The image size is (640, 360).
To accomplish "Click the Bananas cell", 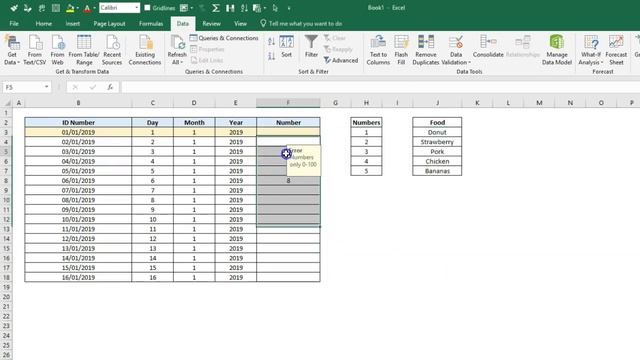I will (x=437, y=171).
